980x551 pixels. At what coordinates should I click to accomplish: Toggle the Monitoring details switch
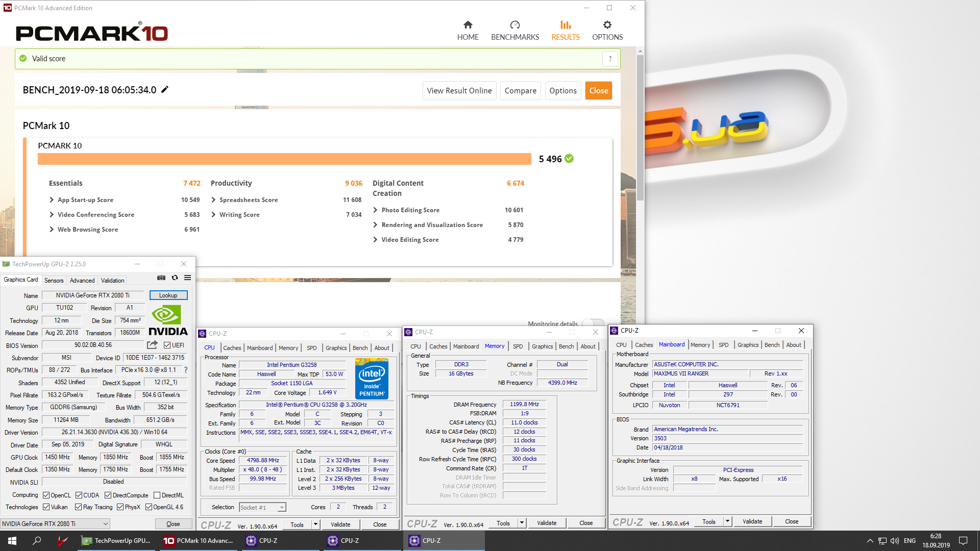pos(593,323)
